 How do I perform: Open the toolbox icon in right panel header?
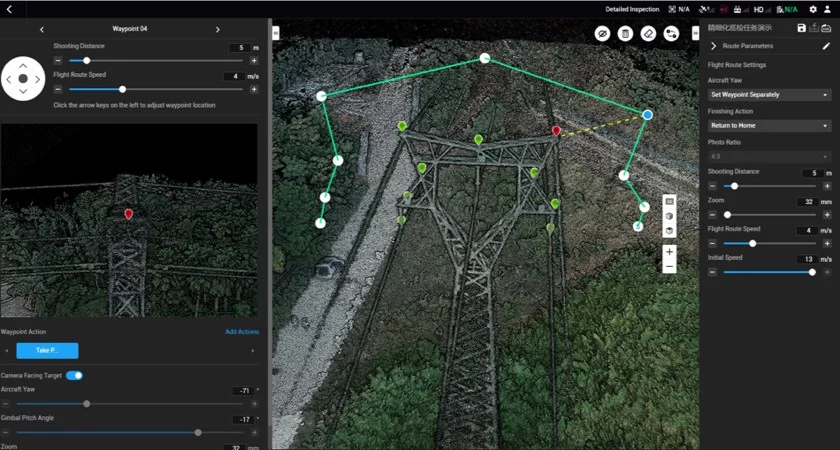click(x=826, y=28)
